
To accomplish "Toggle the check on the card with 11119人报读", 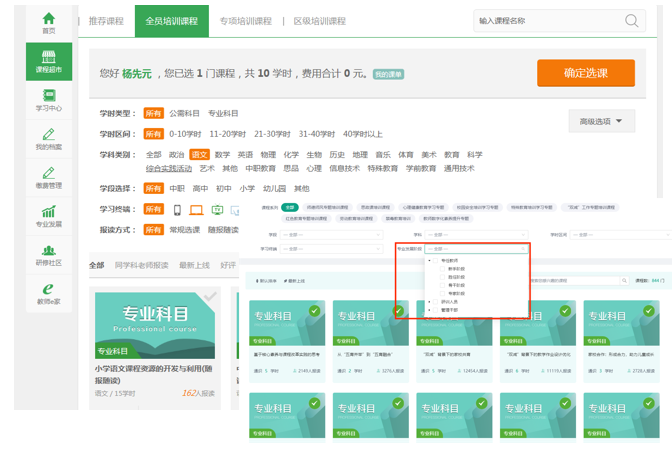I will (x=565, y=311).
